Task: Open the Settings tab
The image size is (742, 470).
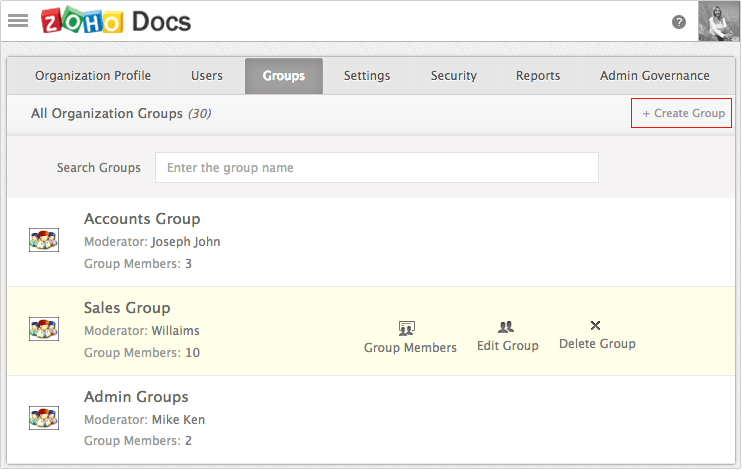Action: 367,76
